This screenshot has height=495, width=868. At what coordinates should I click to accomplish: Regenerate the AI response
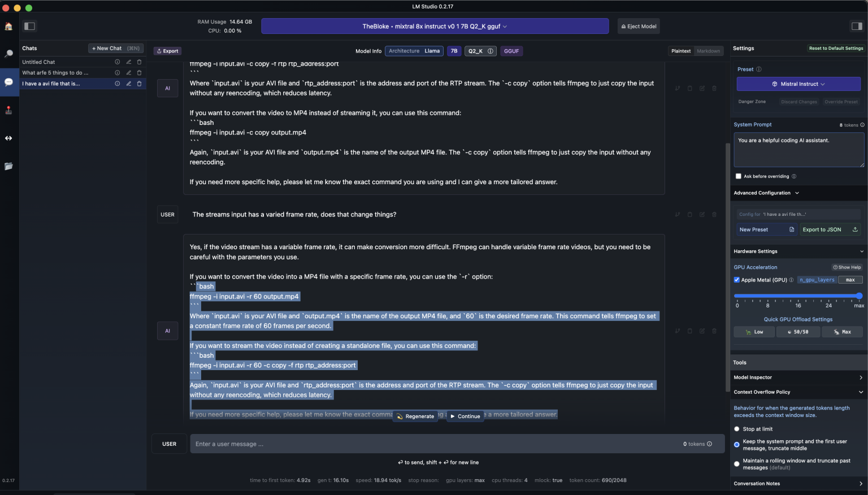[415, 416]
